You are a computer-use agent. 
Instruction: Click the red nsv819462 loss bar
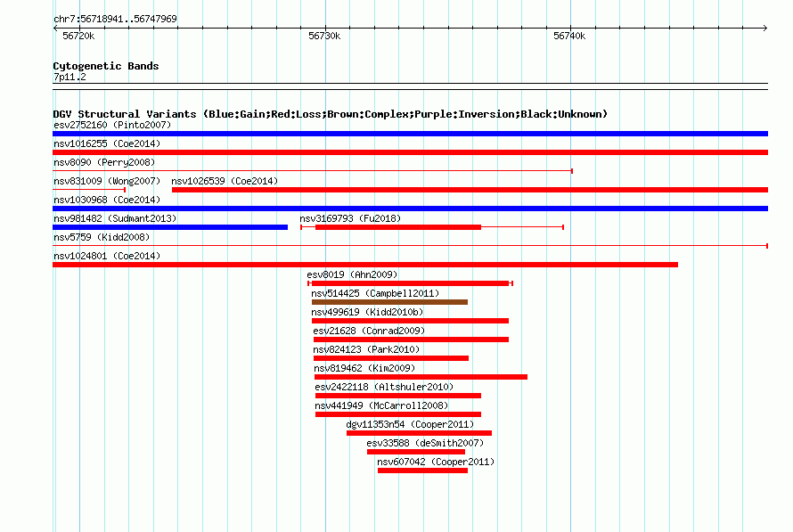point(421,377)
